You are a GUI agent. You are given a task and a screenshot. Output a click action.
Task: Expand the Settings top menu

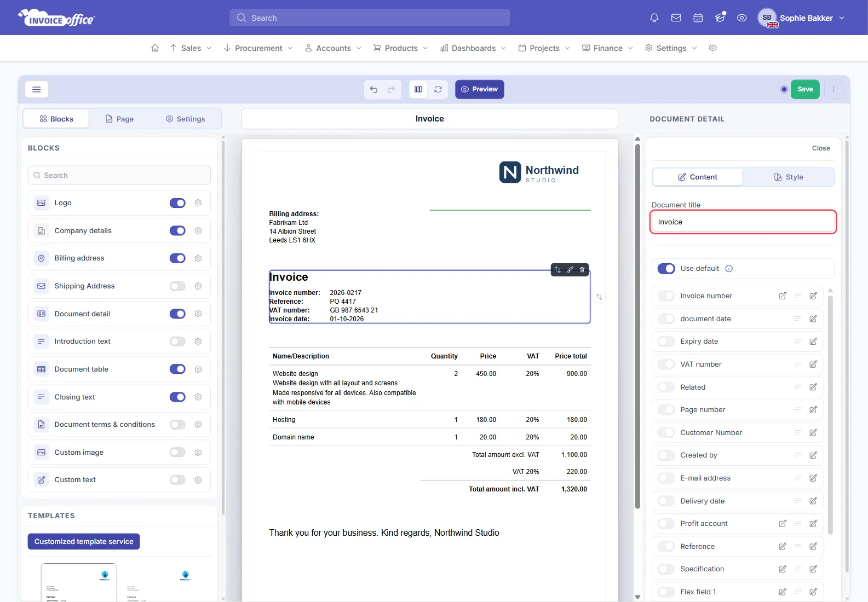pos(671,48)
